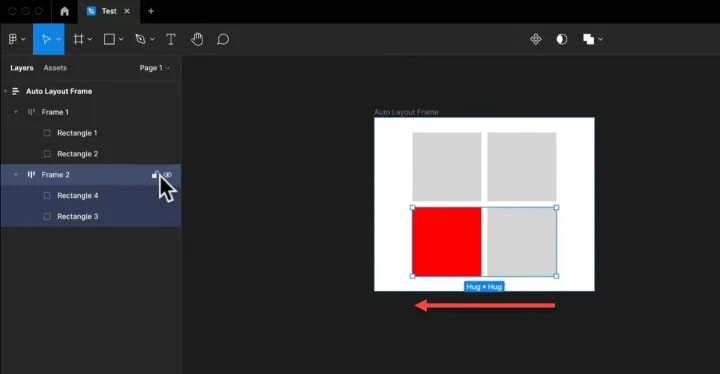This screenshot has width=720, height=374.
Task: Click the Boolean groups icon
Action: pos(588,40)
